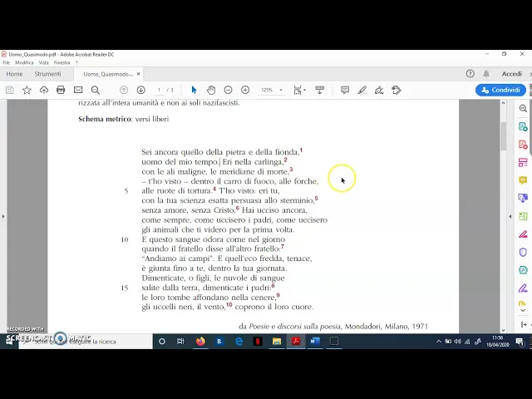Open the Fill and Sign tool in the right sidebar
Viewport: 532px width, 399px height.
click(x=523, y=288)
